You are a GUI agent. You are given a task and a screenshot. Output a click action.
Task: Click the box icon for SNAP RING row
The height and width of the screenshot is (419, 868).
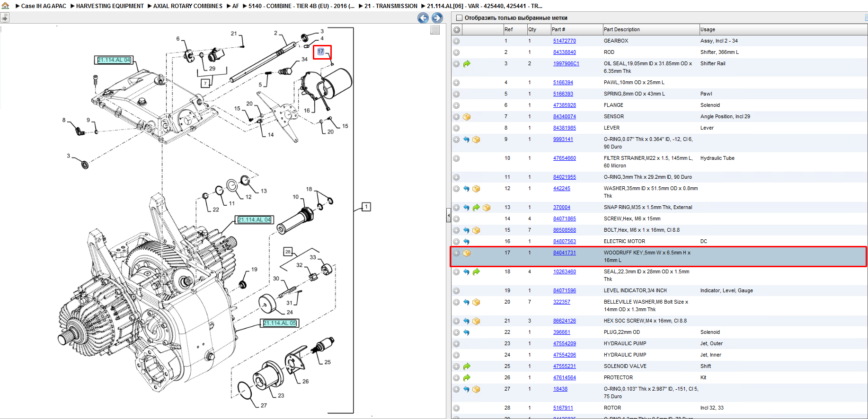[487, 208]
